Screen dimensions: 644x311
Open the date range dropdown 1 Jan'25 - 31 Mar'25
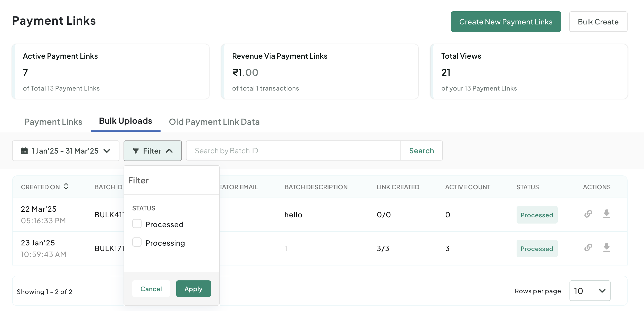pyautogui.click(x=66, y=151)
